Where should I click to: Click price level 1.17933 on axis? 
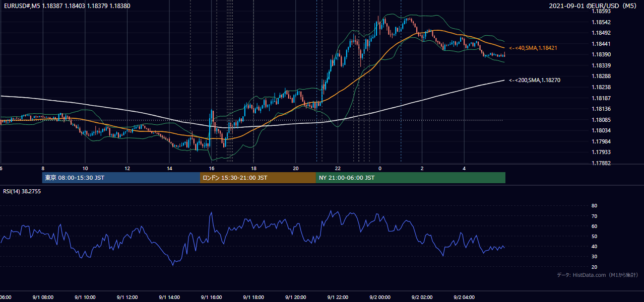601,152
